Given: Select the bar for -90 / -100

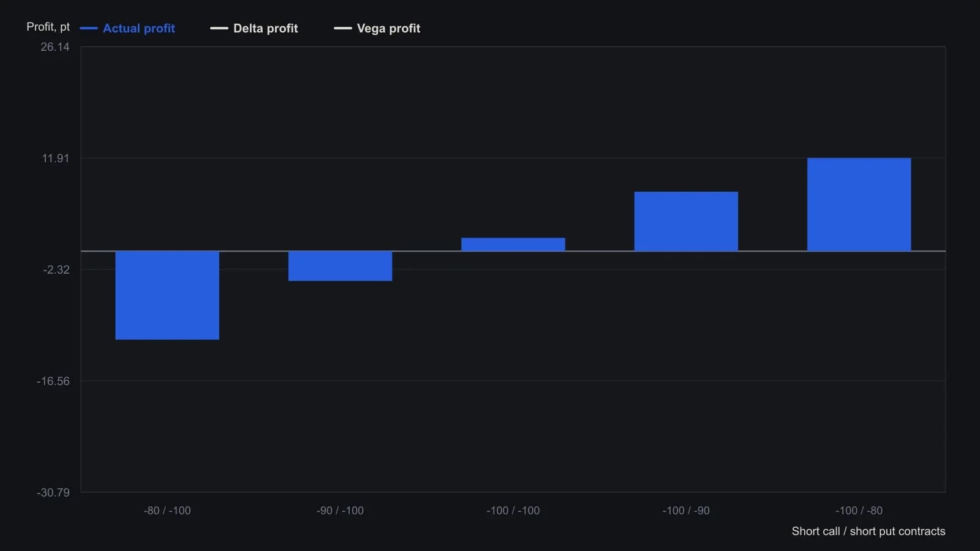Looking at the screenshot, I should 340,266.
